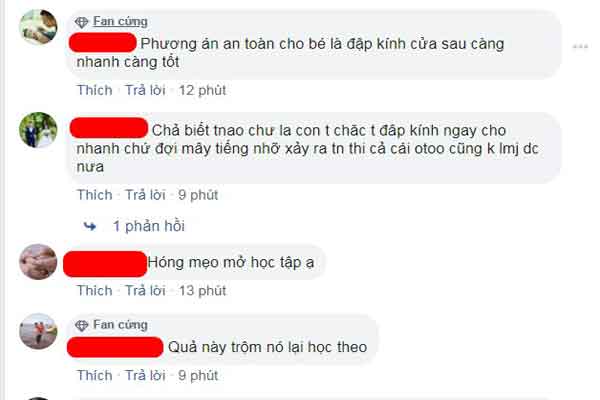Image resolution: width=600 pixels, height=400 pixels.
Task: Click the Fan cứng link on first comment
Action: point(120,21)
